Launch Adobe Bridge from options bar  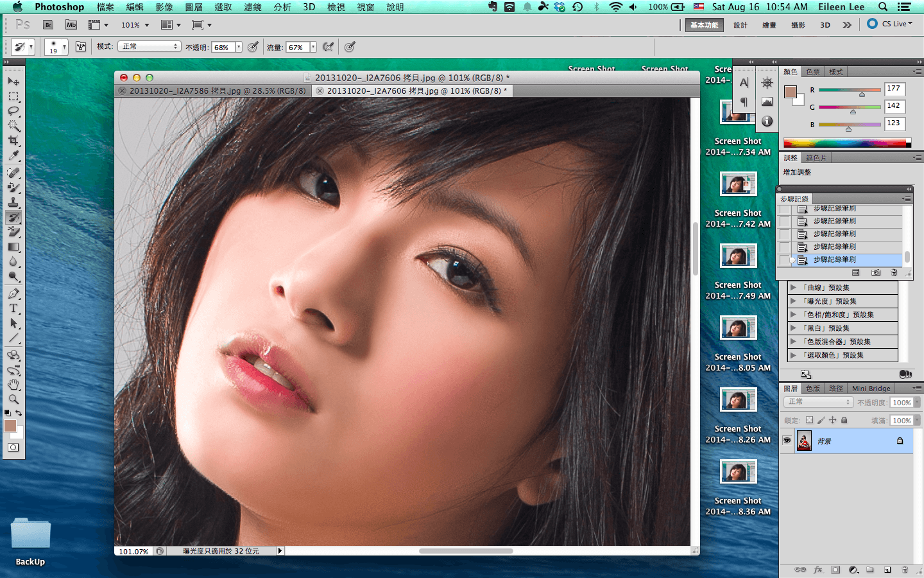[48, 24]
